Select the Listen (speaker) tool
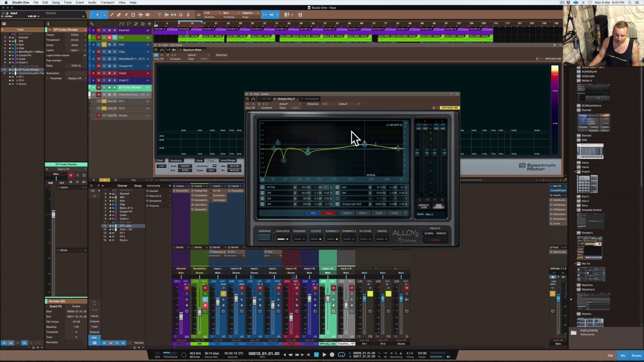Screen dimensions: 644x362 147,15
